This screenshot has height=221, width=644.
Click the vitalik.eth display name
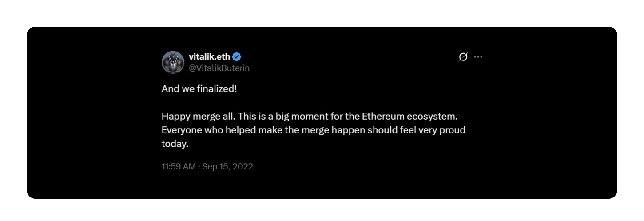point(209,57)
